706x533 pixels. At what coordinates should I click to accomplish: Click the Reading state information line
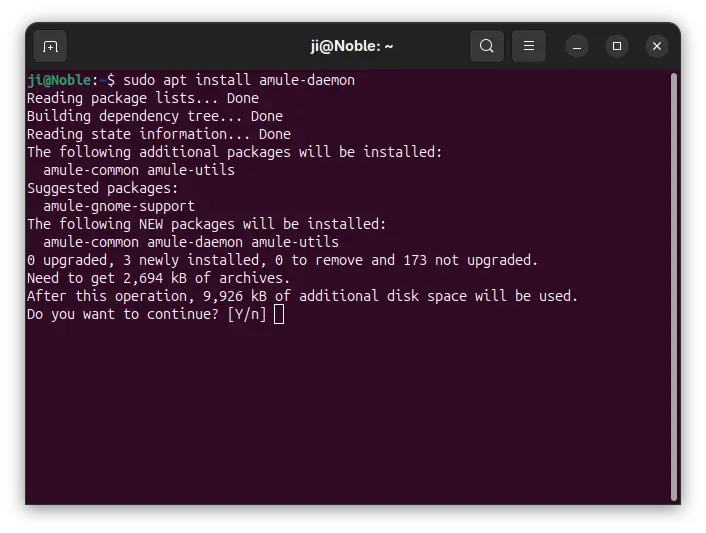tap(158, 134)
